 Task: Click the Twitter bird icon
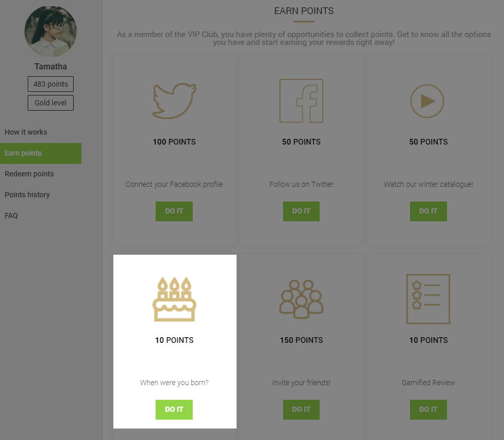pos(174,101)
